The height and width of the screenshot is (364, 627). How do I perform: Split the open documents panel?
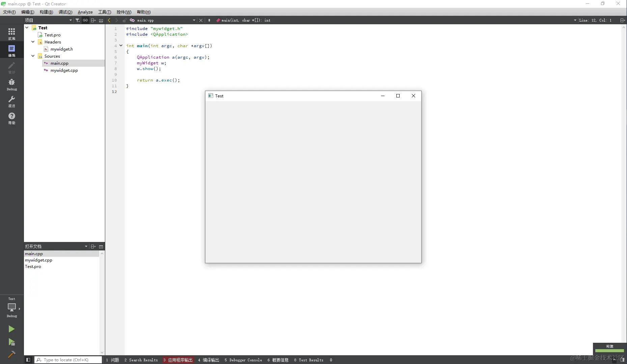tap(93, 246)
